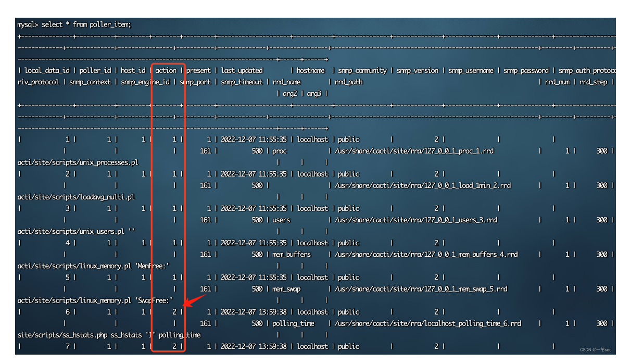Screen dimensions: 630x364
Task: Select the "snmp_username" column header
Action: [471, 70]
